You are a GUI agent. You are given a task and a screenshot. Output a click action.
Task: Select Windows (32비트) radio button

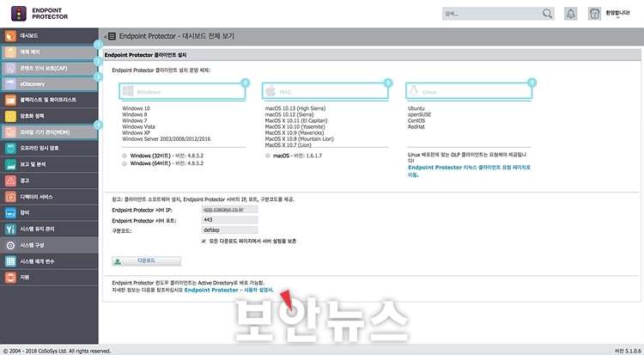[x=124, y=156]
